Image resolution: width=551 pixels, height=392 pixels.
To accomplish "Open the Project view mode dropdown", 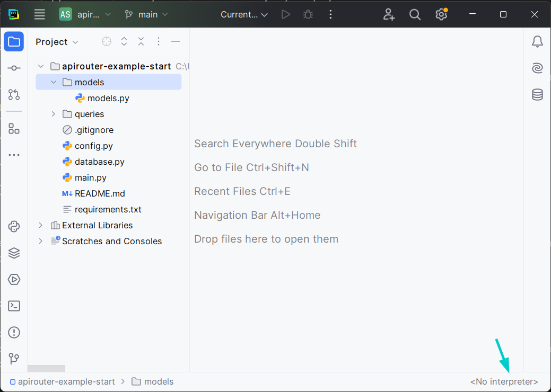I will [57, 42].
